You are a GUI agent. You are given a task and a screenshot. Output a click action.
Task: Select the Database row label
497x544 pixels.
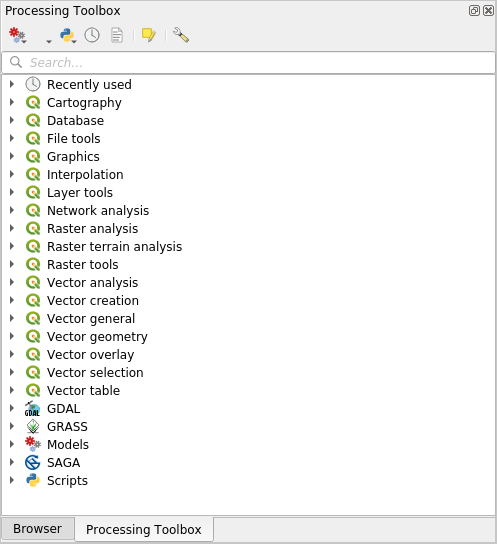pos(76,120)
